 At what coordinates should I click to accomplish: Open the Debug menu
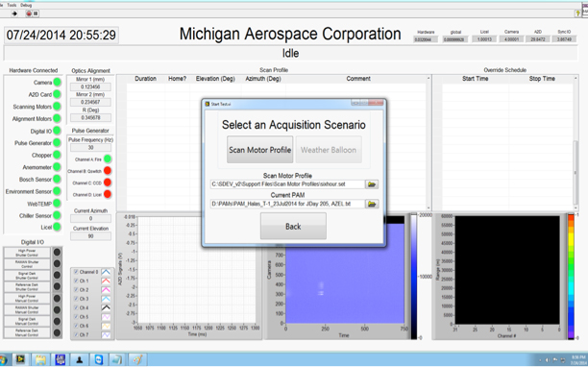point(26,5)
